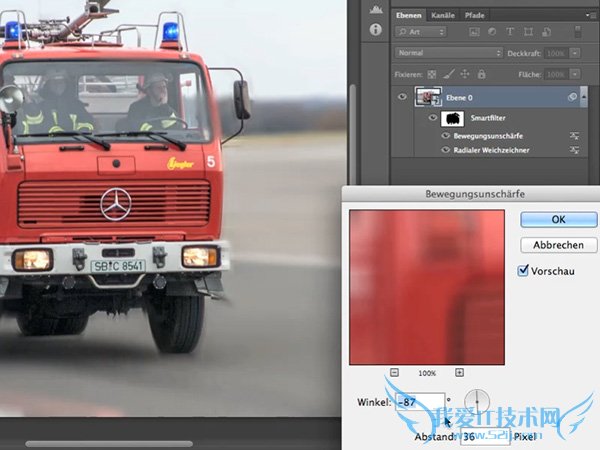Image resolution: width=600 pixels, height=450 pixels.
Task: Lock all padlock icon
Action: coord(481,74)
